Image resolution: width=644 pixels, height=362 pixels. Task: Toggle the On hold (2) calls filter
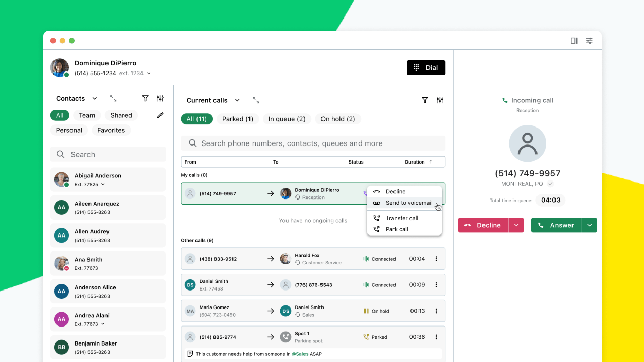tap(338, 119)
